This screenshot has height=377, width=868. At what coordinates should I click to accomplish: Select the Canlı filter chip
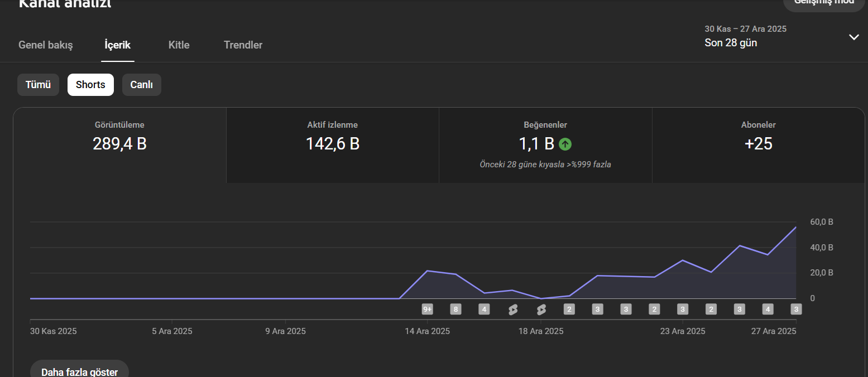click(142, 85)
